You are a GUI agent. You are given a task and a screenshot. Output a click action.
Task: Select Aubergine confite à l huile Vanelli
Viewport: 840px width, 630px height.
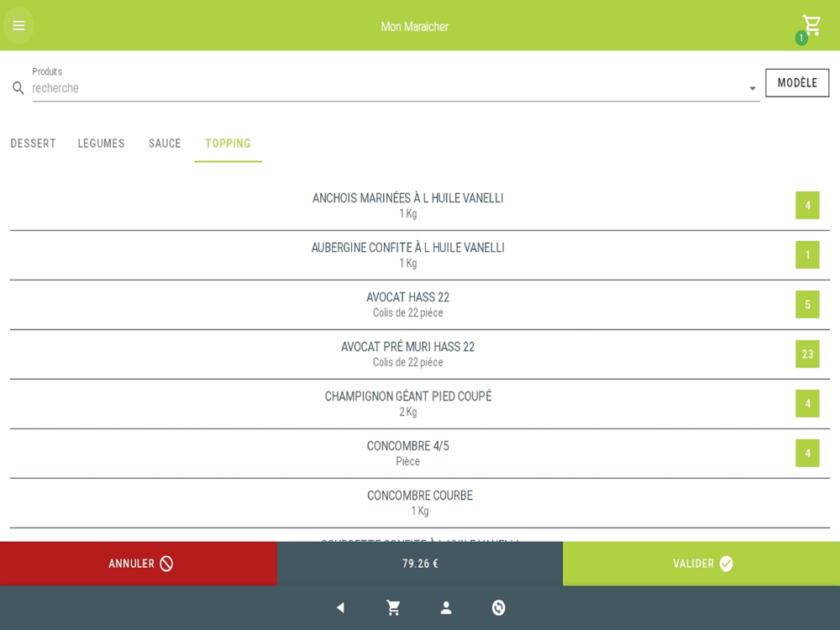(x=420, y=255)
